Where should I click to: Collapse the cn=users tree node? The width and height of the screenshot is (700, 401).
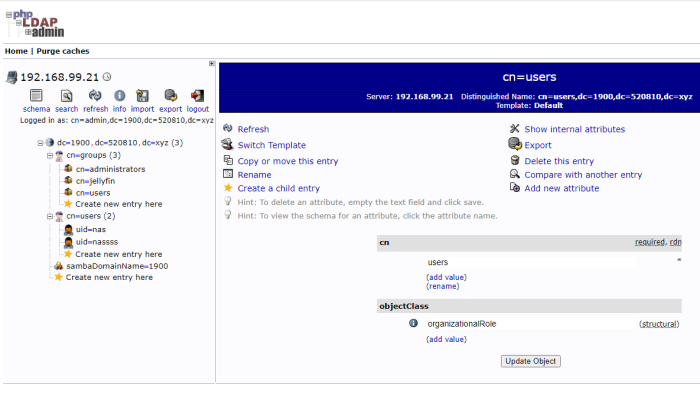49,216
